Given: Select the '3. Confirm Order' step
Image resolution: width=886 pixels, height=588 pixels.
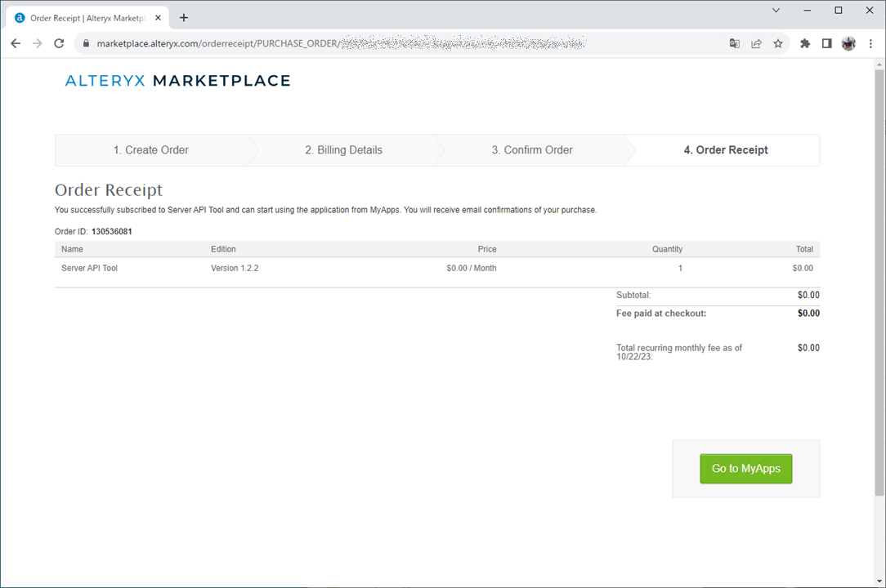Looking at the screenshot, I should tap(532, 150).
